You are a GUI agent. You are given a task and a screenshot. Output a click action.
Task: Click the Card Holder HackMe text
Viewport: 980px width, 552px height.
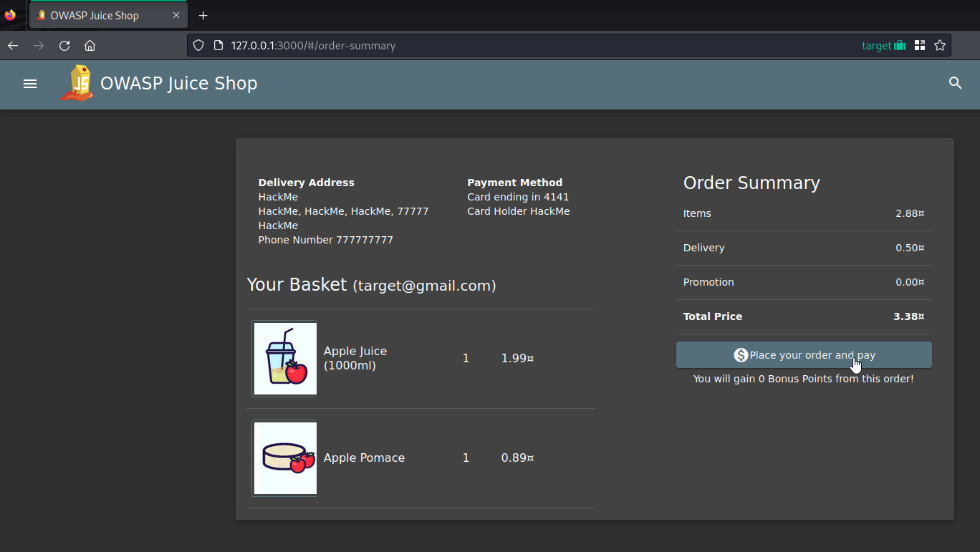pos(519,211)
